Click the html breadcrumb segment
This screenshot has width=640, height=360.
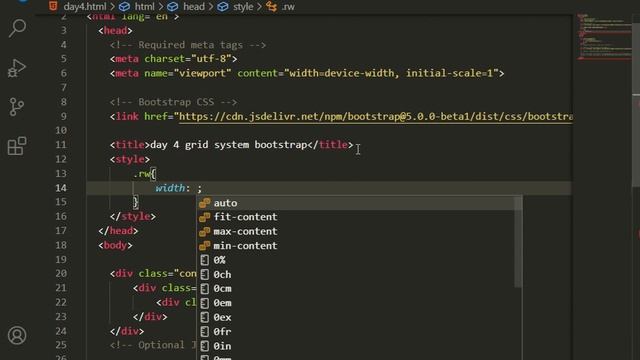pyautogui.click(x=144, y=7)
